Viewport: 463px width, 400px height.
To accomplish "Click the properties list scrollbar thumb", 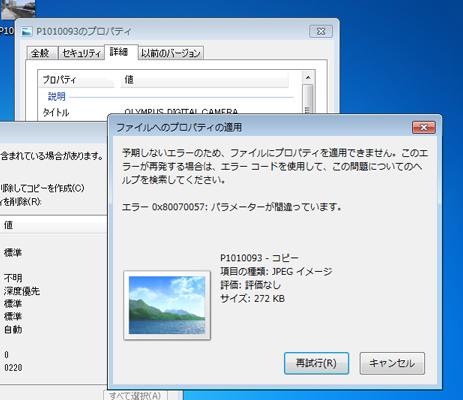I will coord(308,99).
